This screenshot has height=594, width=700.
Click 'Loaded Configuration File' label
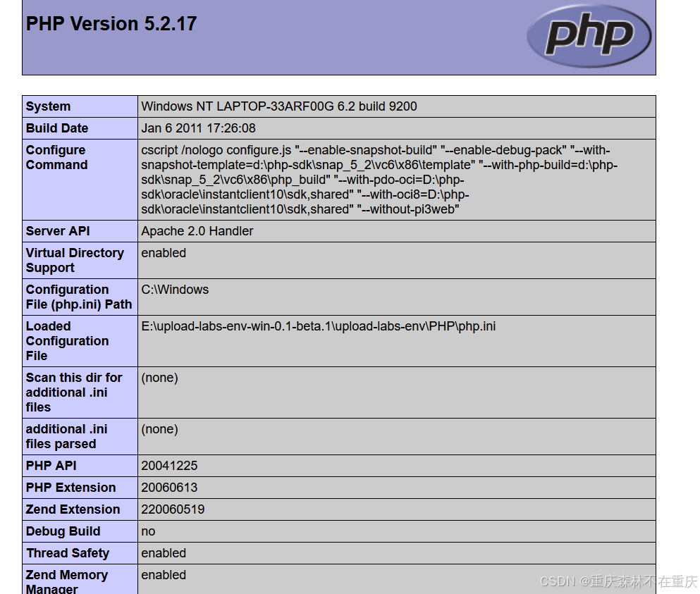point(68,341)
